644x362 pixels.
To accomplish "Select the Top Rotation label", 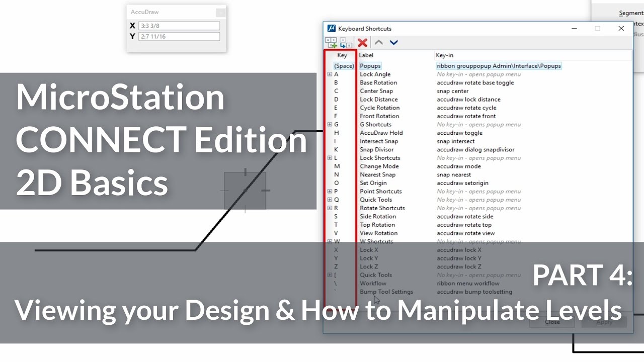I will tap(377, 225).
